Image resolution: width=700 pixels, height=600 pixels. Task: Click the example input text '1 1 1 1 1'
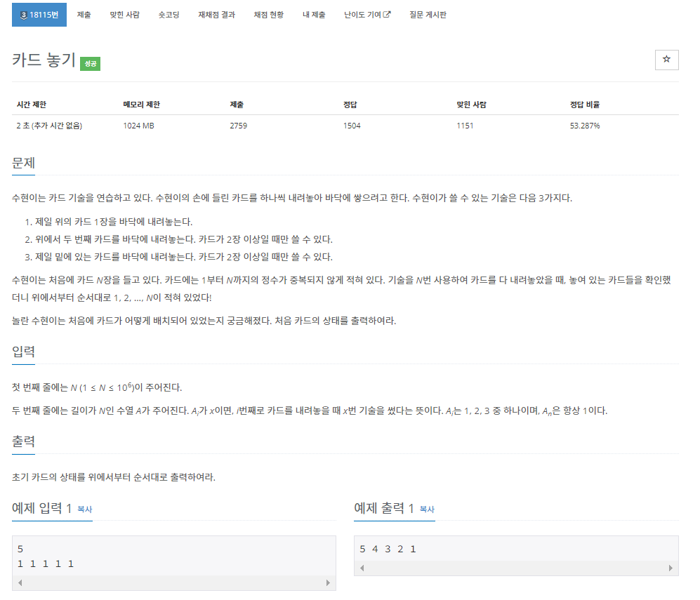pyautogui.click(x=46, y=564)
